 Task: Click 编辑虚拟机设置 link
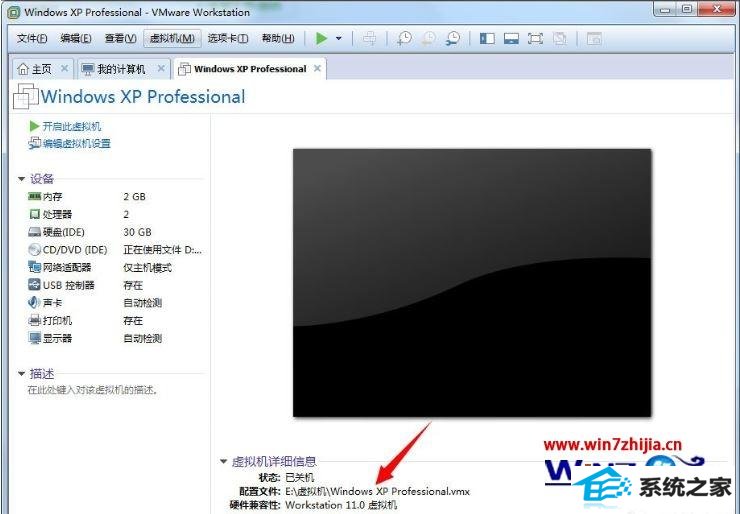[76, 143]
